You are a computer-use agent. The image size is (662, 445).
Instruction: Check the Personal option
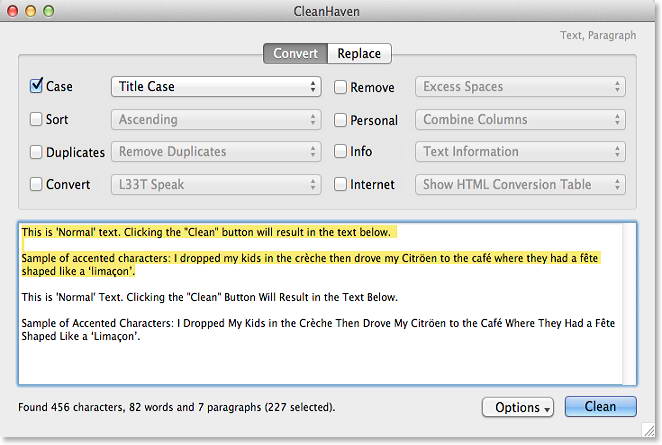point(340,120)
